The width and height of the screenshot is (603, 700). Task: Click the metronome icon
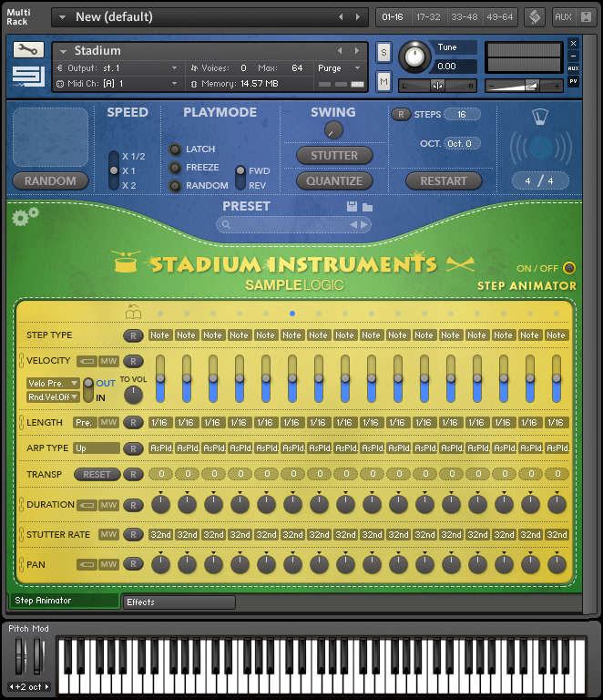point(540,117)
